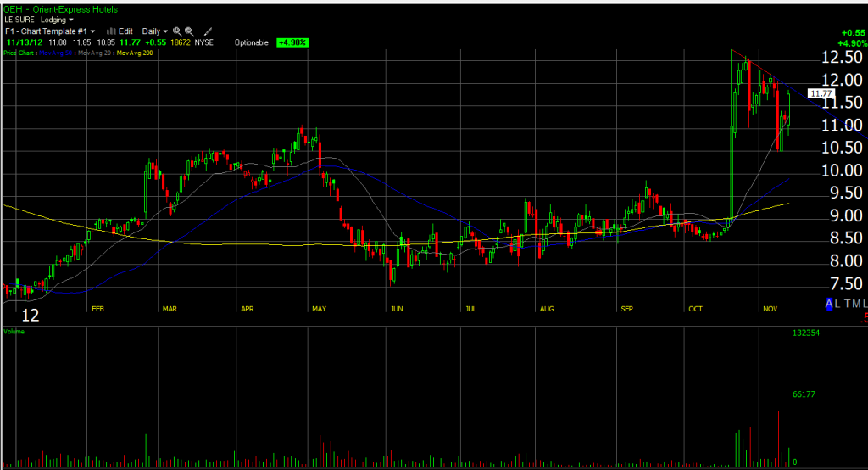868x470 pixels.
Task: Click the T icon near price axis
Action: [848, 304]
